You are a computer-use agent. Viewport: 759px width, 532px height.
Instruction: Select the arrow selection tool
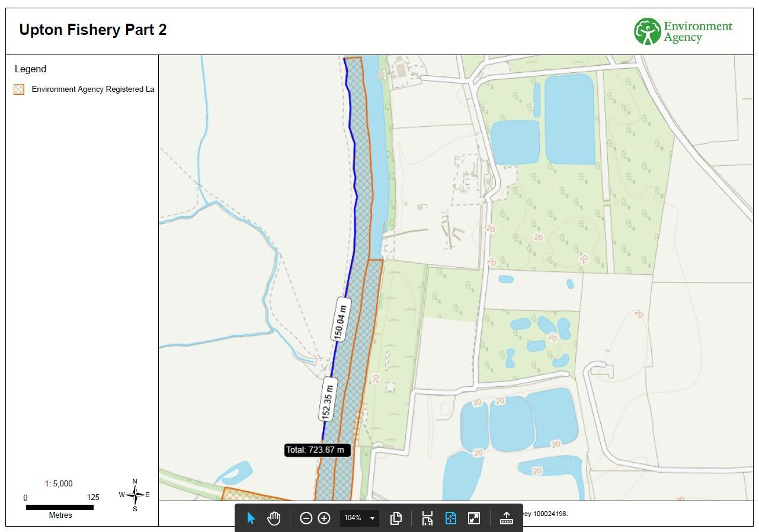click(x=251, y=518)
